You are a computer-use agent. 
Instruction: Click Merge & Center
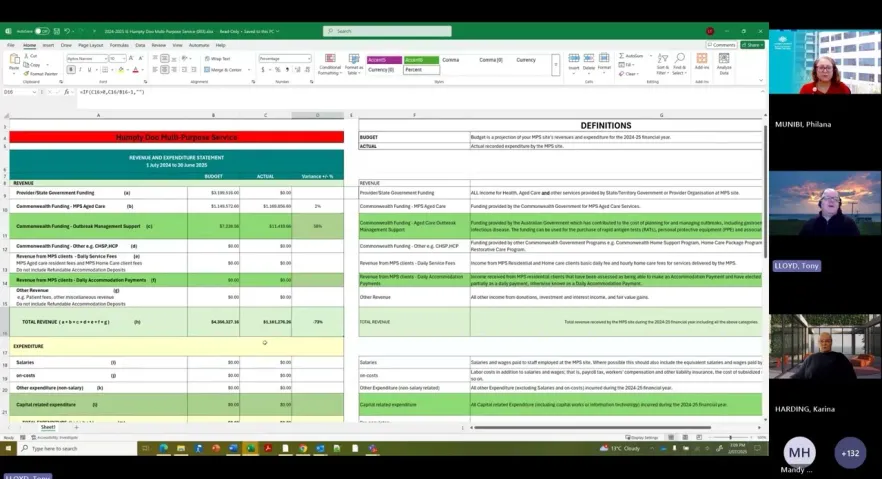click(224, 70)
